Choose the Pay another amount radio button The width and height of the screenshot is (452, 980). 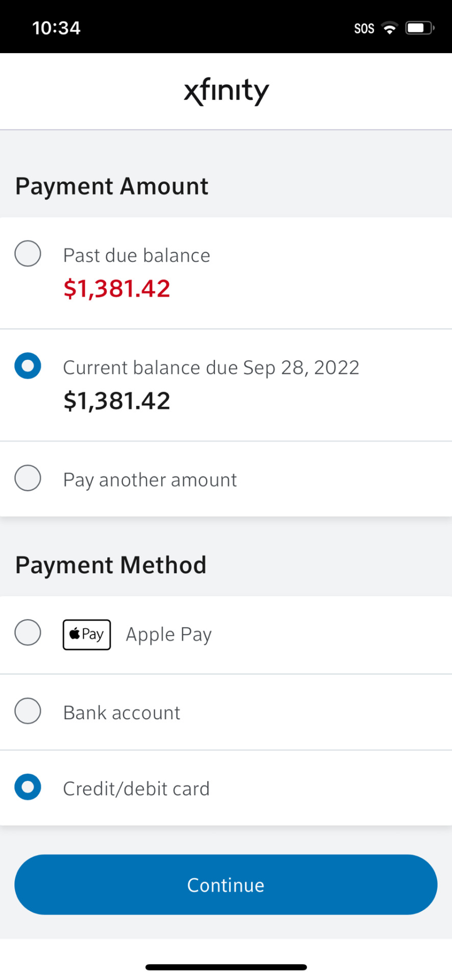point(28,478)
